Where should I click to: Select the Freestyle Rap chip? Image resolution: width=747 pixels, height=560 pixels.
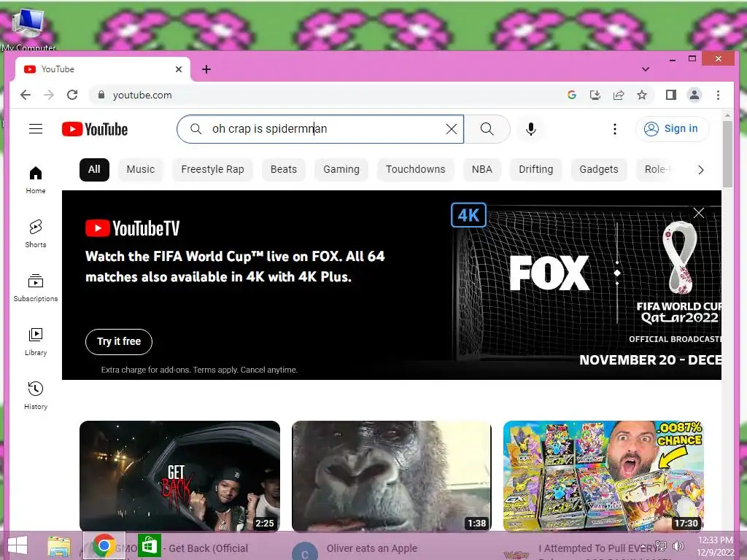[212, 169]
